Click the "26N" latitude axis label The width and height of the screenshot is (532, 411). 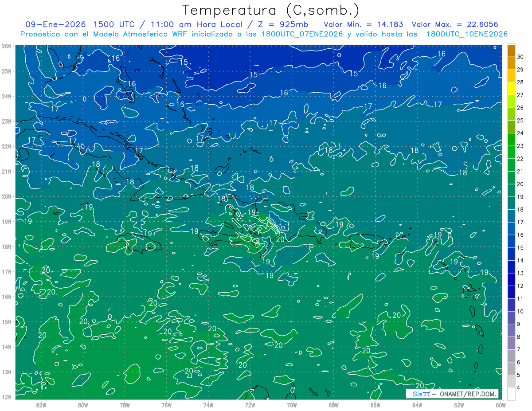(6, 46)
